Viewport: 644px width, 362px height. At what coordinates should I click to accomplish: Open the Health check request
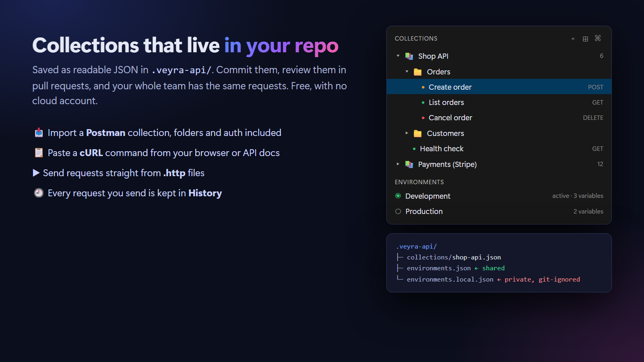(499, 148)
